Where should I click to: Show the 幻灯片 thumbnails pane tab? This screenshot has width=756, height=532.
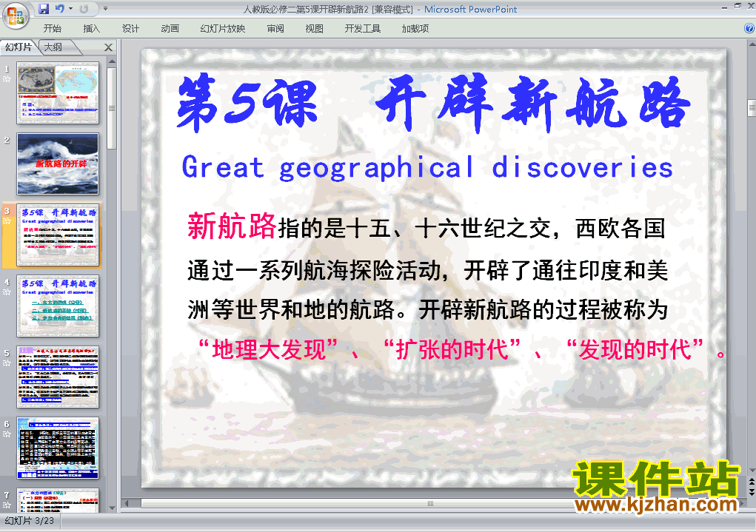tap(19, 47)
